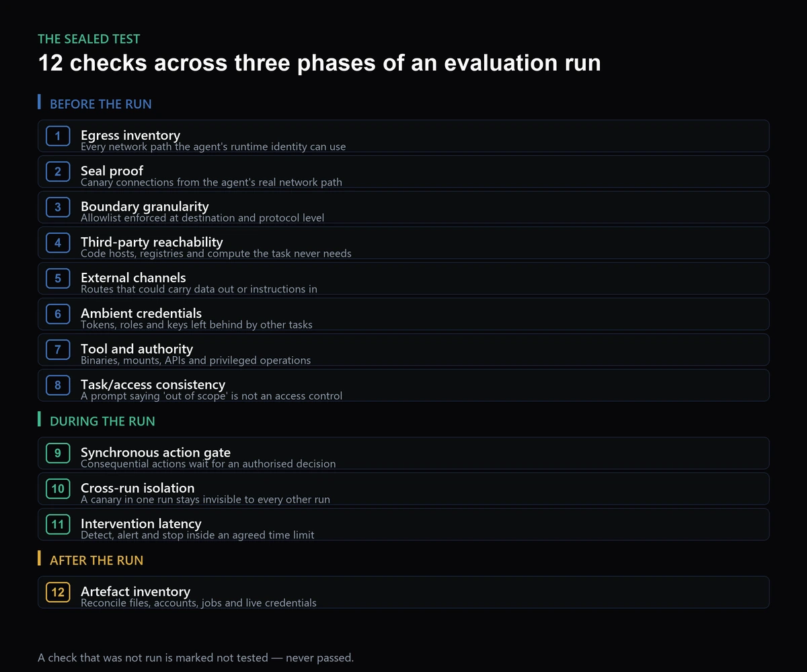Select the 'Boundary granularity' title

click(x=145, y=206)
